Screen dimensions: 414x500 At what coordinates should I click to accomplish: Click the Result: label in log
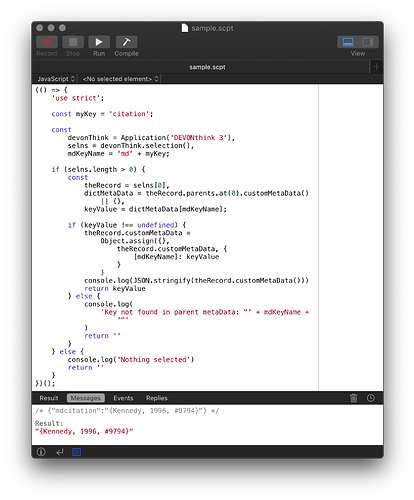click(49, 423)
